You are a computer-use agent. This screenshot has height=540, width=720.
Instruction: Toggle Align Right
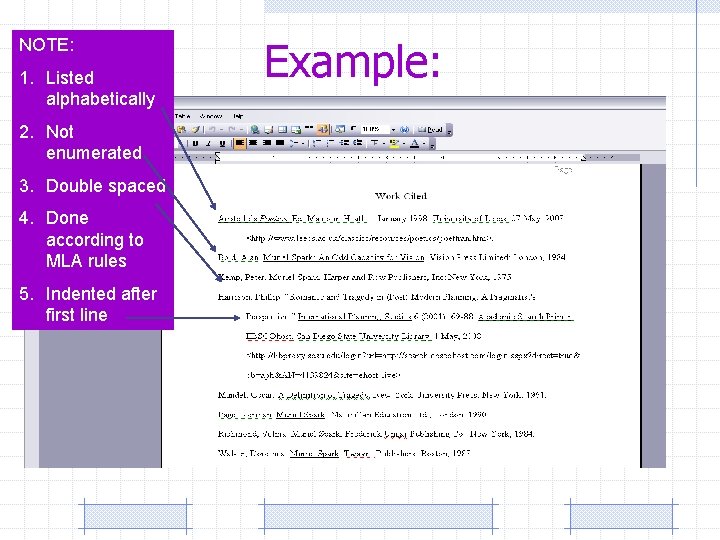tap(267, 143)
